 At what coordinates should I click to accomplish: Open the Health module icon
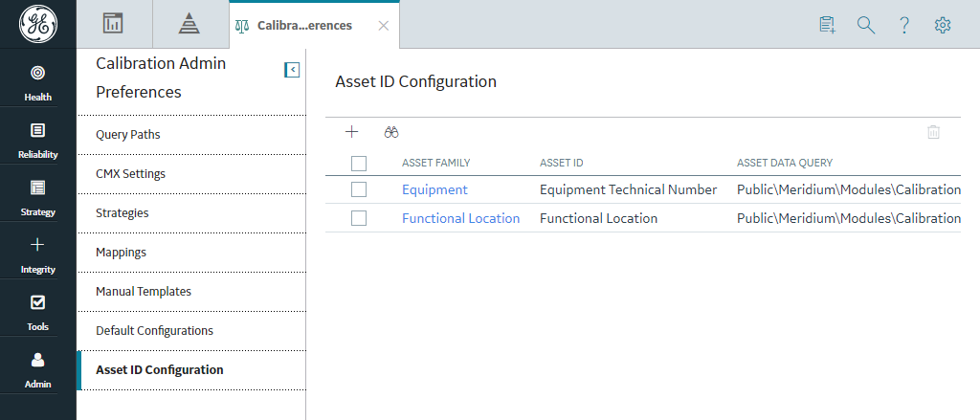click(x=37, y=73)
